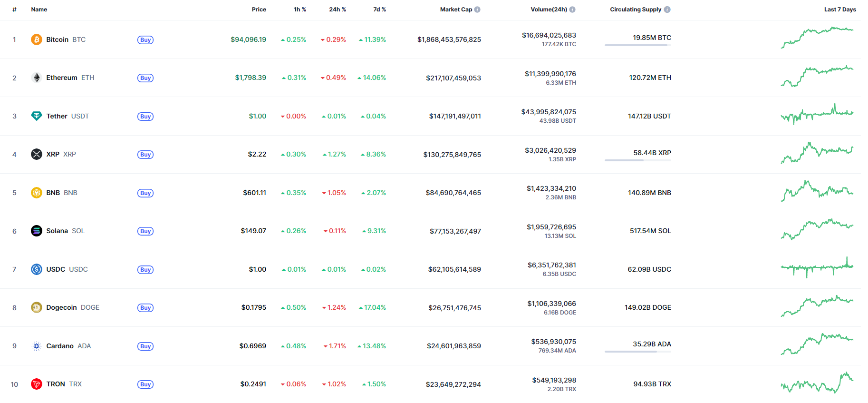The width and height of the screenshot is (868, 403).
Task: Click the Cardano circulating supply progress bar
Action: (x=638, y=352)
